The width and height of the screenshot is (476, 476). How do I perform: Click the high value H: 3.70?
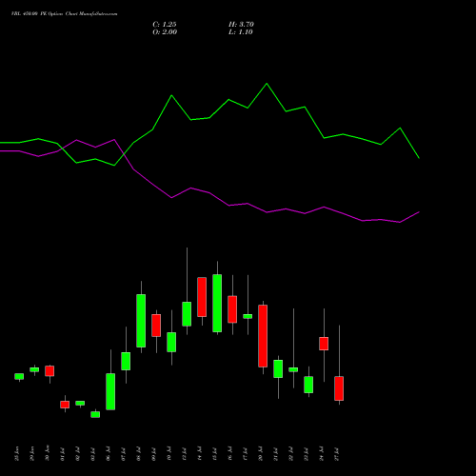click(x=241, y=25)
